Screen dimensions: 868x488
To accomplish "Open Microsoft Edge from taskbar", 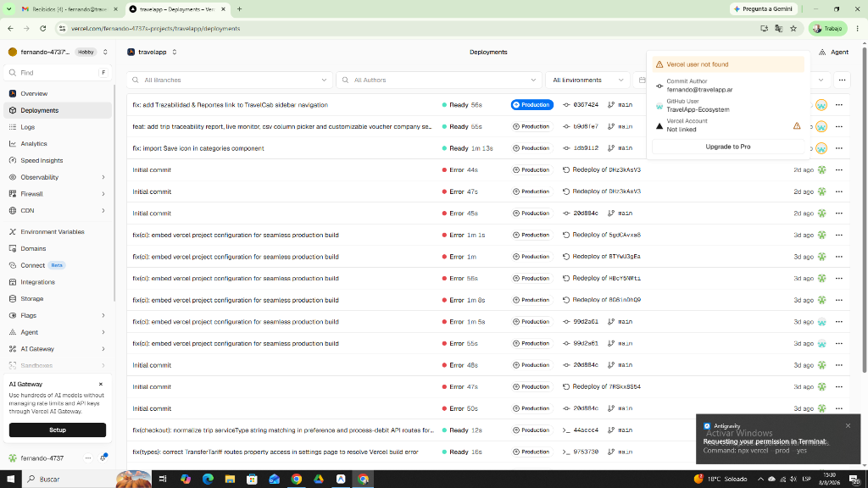I will click(x=208, y=480).
